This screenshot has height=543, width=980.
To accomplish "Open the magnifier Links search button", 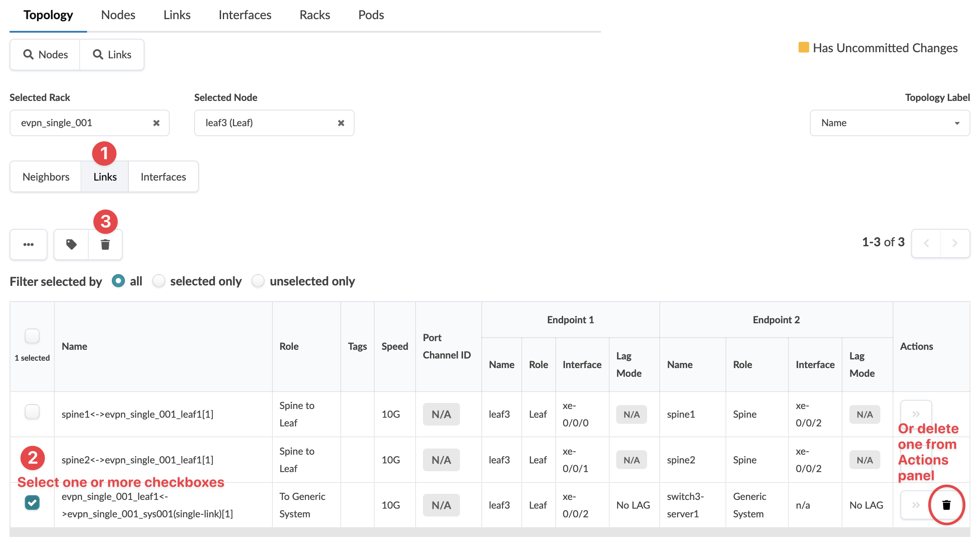I will (112, 54).
